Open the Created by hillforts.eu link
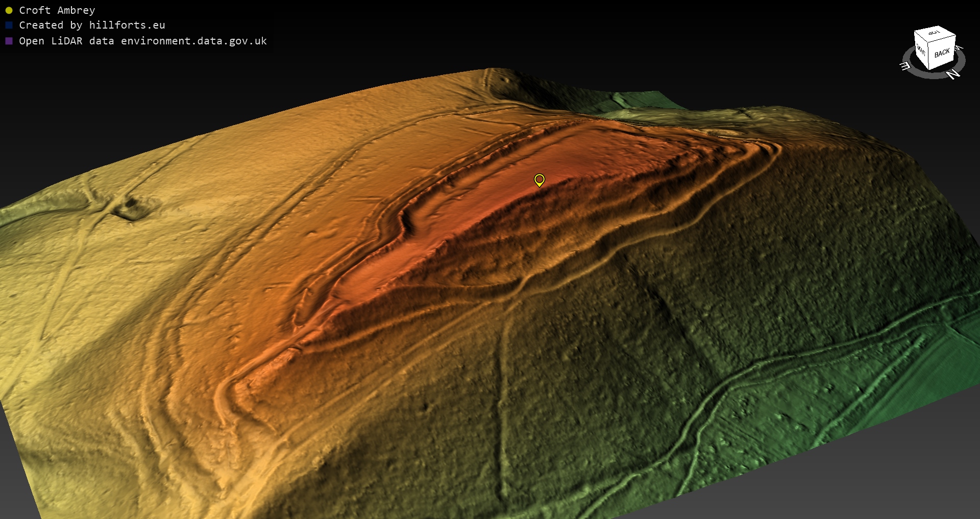This screenshot has width=980, height=519. 92,25
